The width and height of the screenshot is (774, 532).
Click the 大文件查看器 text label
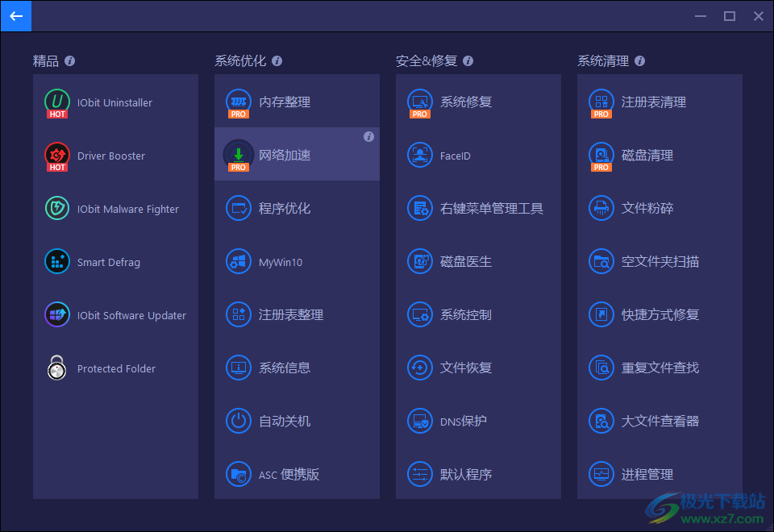coord(660,421)
